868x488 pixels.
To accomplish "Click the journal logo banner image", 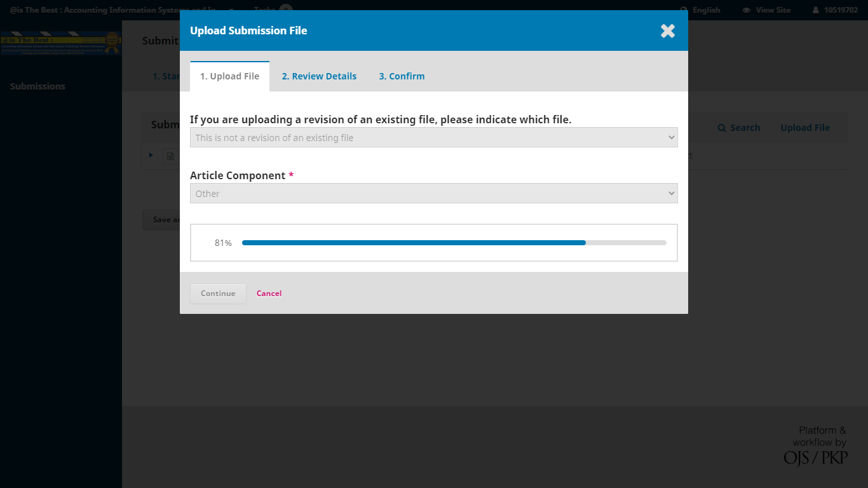I will 60,44.
